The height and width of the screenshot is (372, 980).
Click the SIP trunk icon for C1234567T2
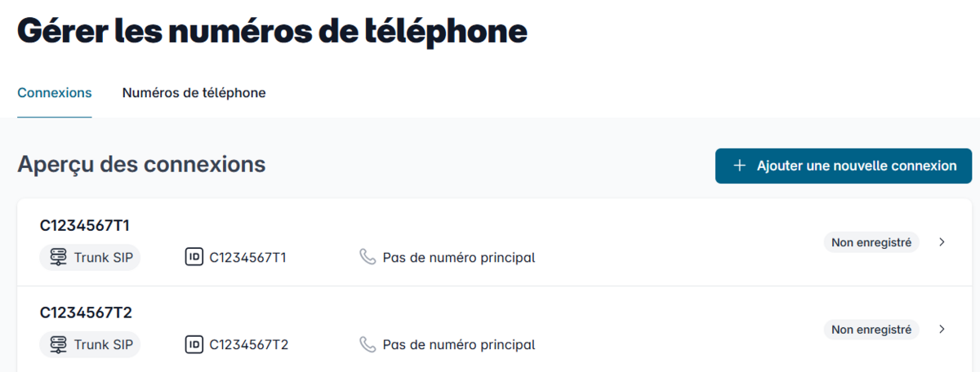point(58,344)
